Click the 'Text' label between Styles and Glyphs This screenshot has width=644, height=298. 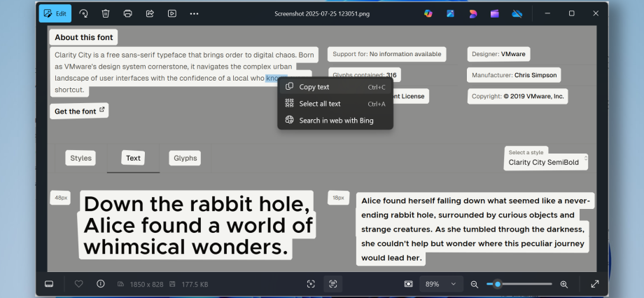tap(133, 158)
